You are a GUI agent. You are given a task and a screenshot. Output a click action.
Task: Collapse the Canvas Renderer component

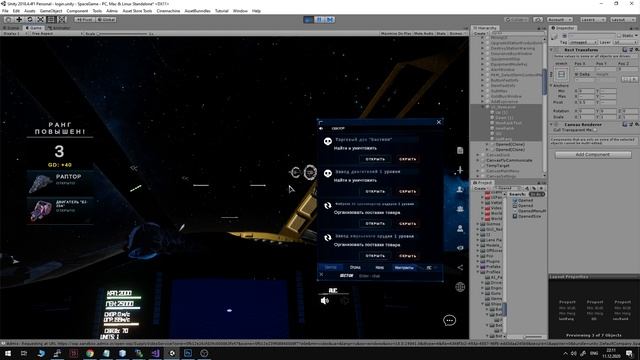[x=551, y=124]
